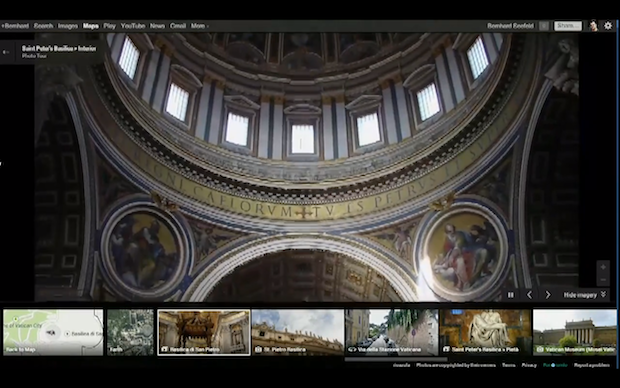
Task: Open the Saint Peter's Basilica Pietà thumbnail
Action: pyautogui.click(x=485, y=332)
